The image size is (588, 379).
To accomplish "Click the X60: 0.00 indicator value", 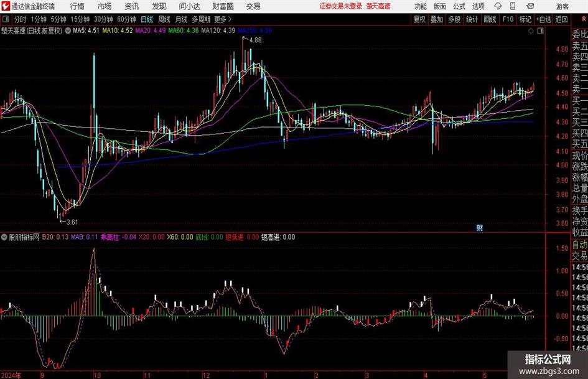I will tap(180, 237).
